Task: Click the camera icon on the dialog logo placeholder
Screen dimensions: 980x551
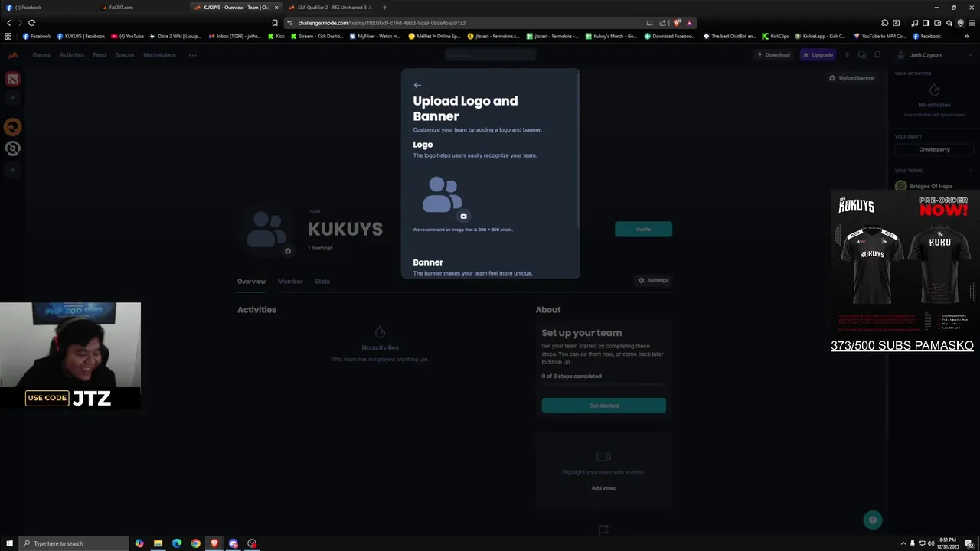Action: coord(463,216)
